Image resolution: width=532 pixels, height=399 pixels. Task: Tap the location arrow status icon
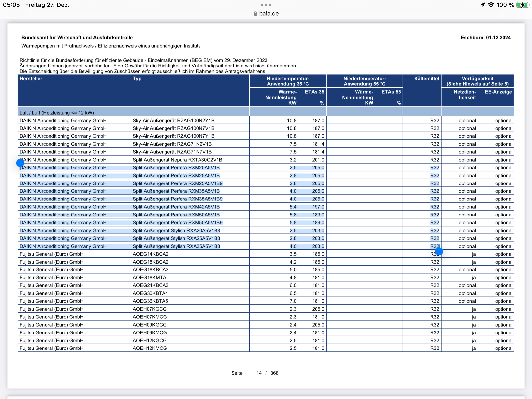coord(483,5)
